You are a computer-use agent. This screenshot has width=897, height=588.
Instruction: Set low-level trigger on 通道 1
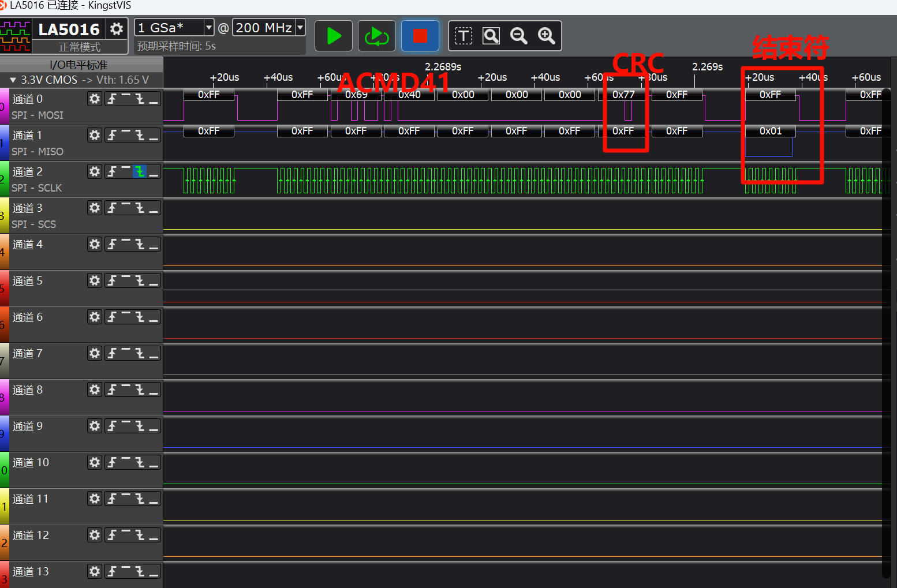coord(154,135)
